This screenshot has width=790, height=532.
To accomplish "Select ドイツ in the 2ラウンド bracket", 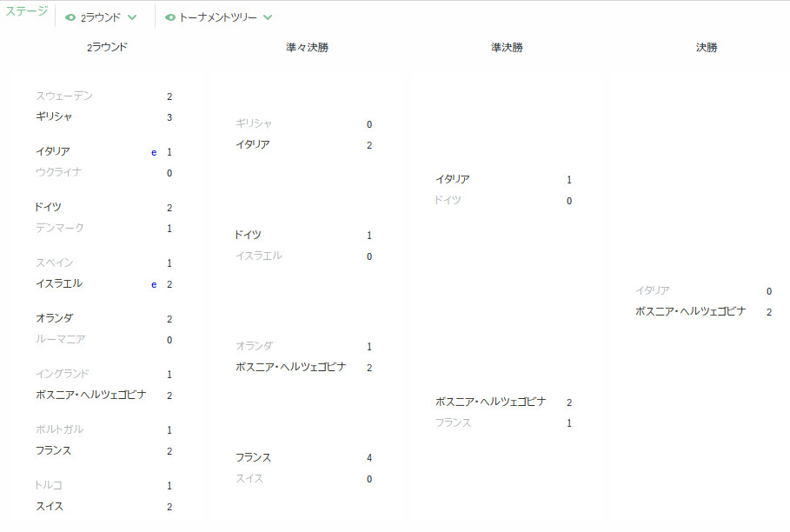I will (x=48, y=207).
